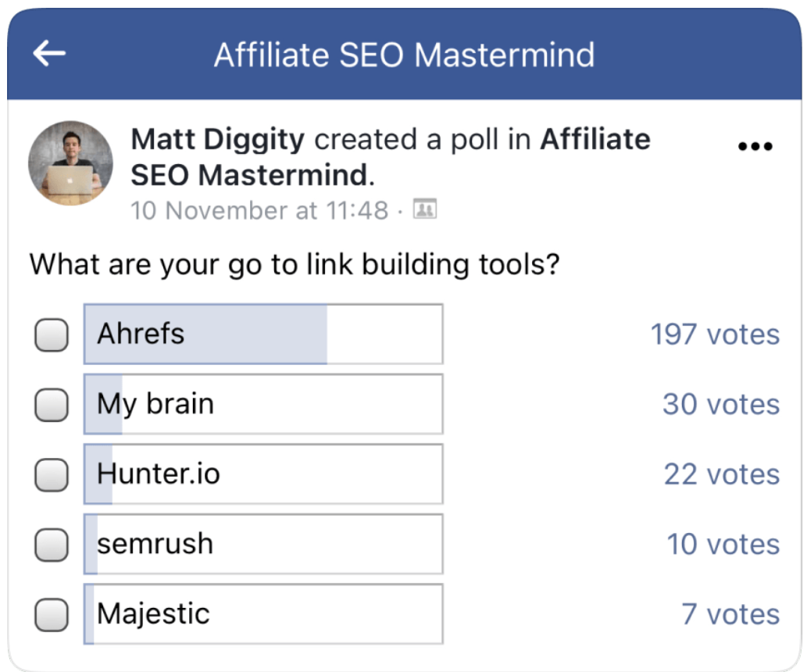See the 7 votes for Majestic
Screen dimensions: 807x672
730,614
